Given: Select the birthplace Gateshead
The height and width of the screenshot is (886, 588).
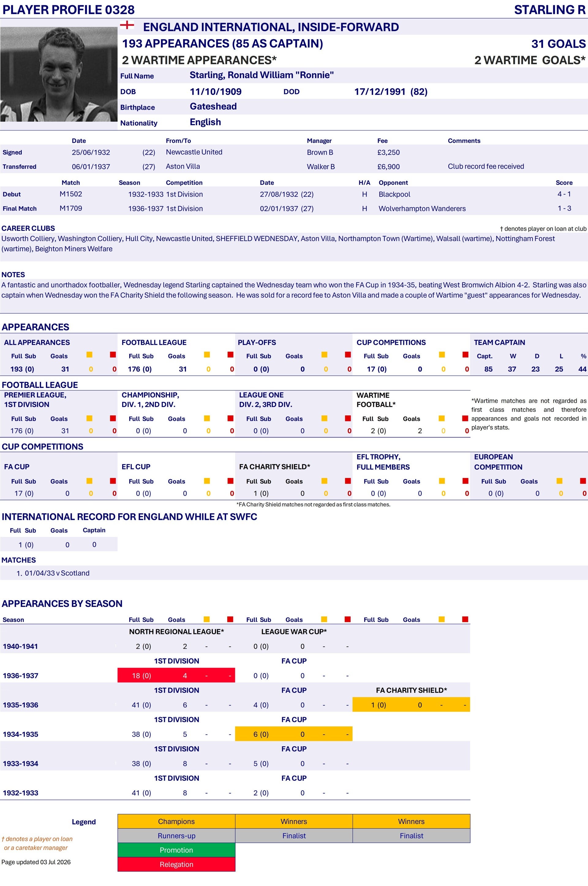Looking at the screenshot, I should (213, 107).
